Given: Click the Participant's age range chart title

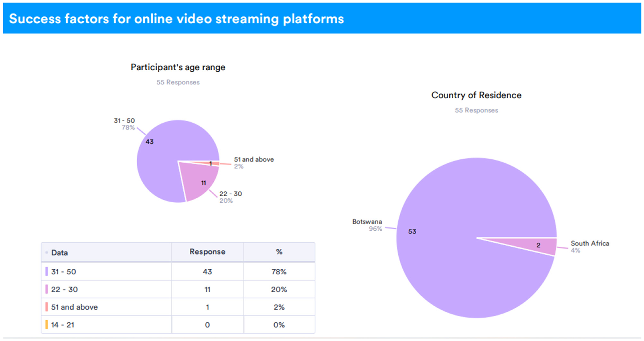Looking at the screenshot, I should pyautogui.click(x=178, y=67).
